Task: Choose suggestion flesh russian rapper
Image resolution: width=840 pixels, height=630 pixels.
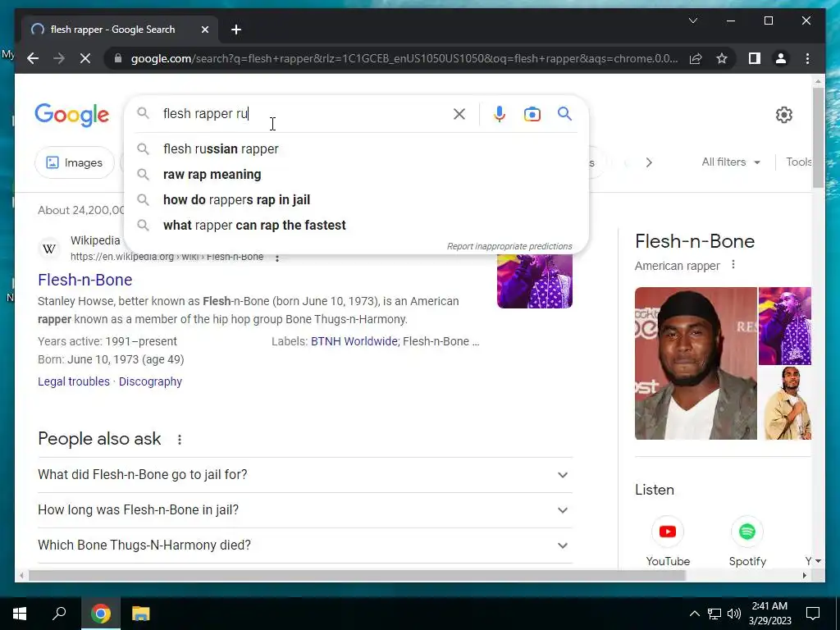Action: pos(356,149)
